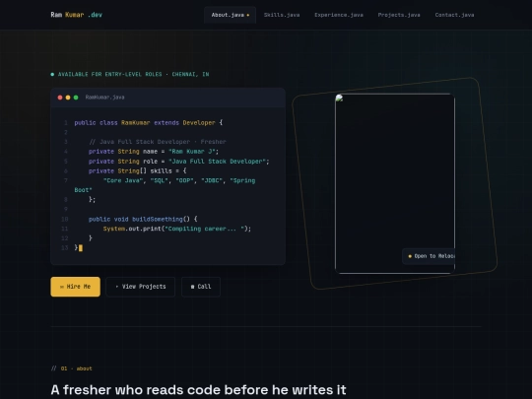Click the Call button
Image resolution: width=532 pixels, height=399 pixels.
point(201,287)
